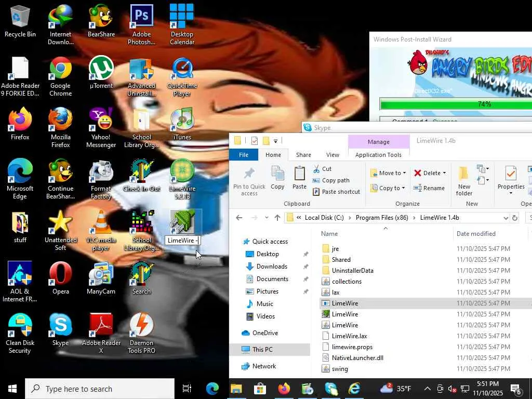Select the VLC media player icon
Image resolution: width=532 pixels, height=399 pixels.
click(101, 231)
